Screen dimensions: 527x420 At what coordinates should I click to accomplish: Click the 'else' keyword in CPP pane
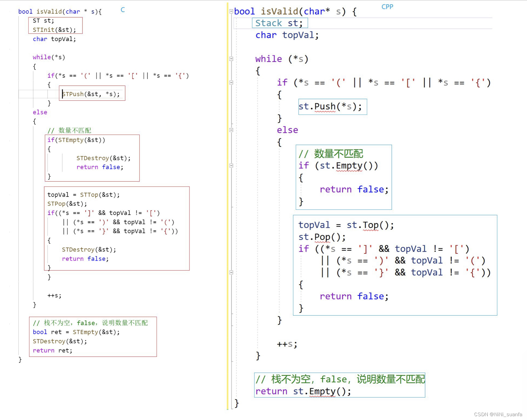click(287, 130)
